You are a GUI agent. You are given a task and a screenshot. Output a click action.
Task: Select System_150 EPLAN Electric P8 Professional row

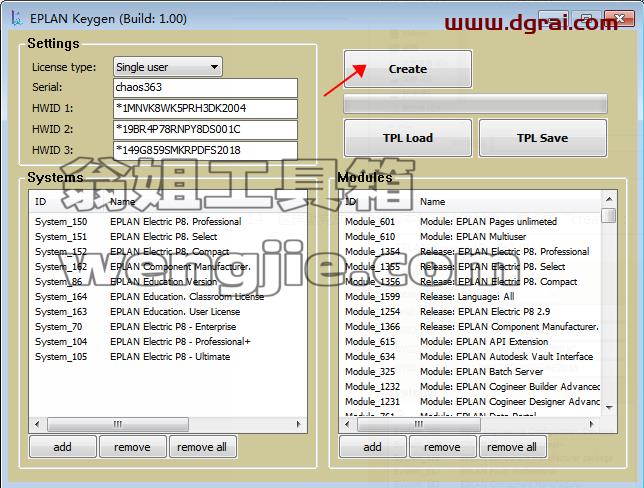coord(168,222)
